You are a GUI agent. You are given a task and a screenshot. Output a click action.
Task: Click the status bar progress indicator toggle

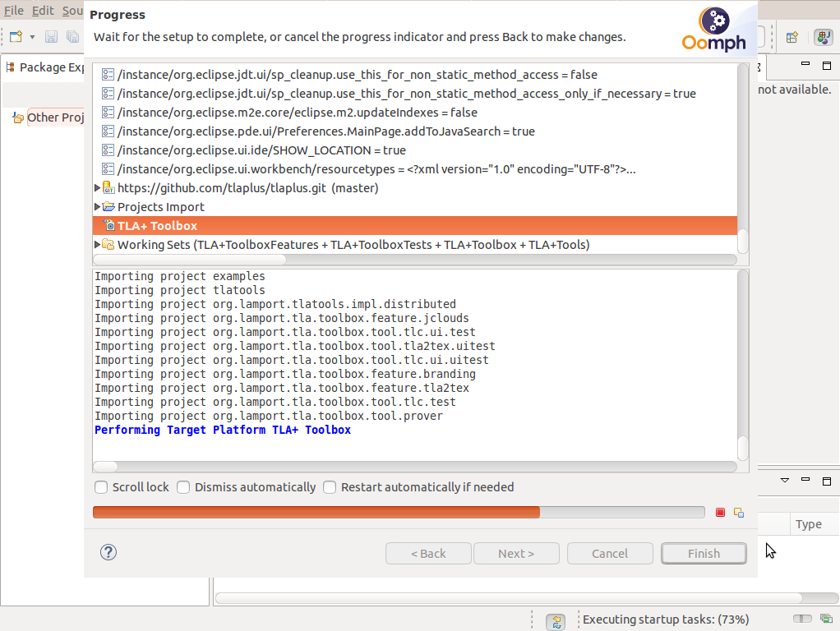pos(802,619)
